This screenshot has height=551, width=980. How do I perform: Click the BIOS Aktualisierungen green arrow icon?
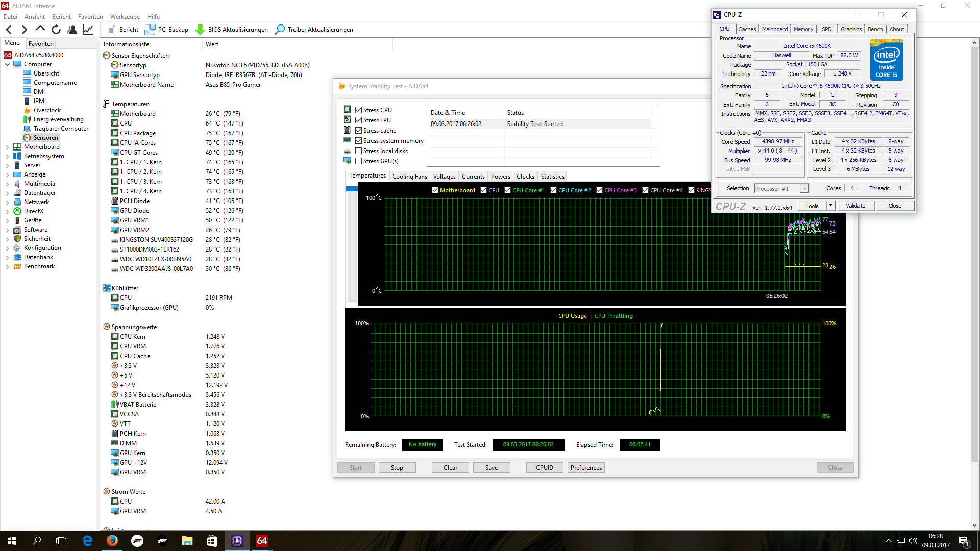pyautogui.click(x=200, y=30)
